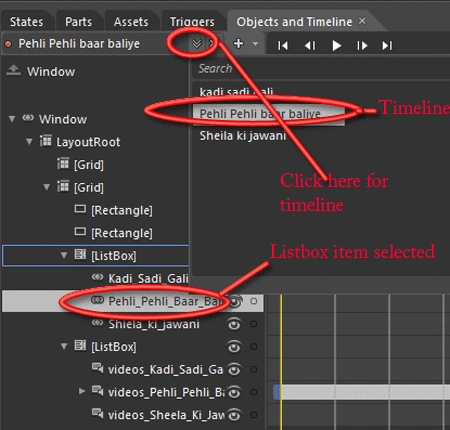This screenshot has width=450, height=430.
Task: Lock videos_Sheela_Ki_Jaw element
Action: [x=254, y=415]
